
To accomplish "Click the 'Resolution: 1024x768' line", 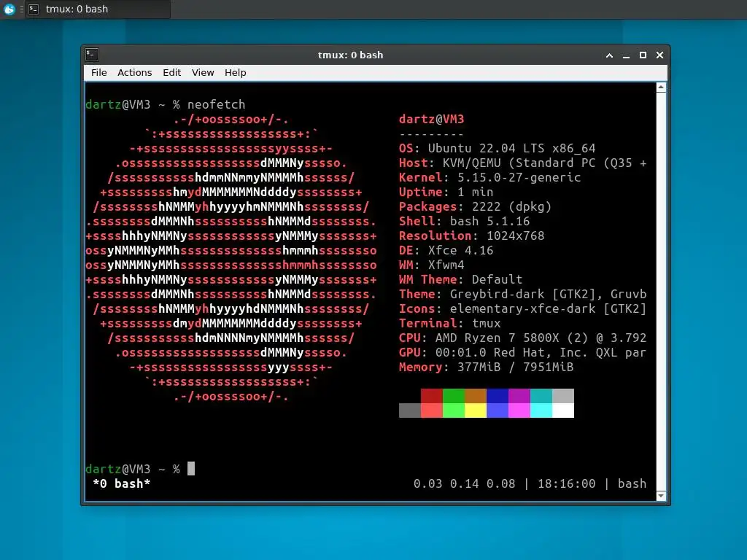I will 472,236.
